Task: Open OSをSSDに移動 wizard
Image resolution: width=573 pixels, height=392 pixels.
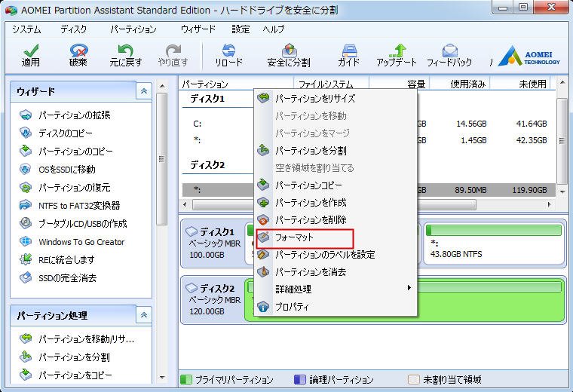Action: 57,169
